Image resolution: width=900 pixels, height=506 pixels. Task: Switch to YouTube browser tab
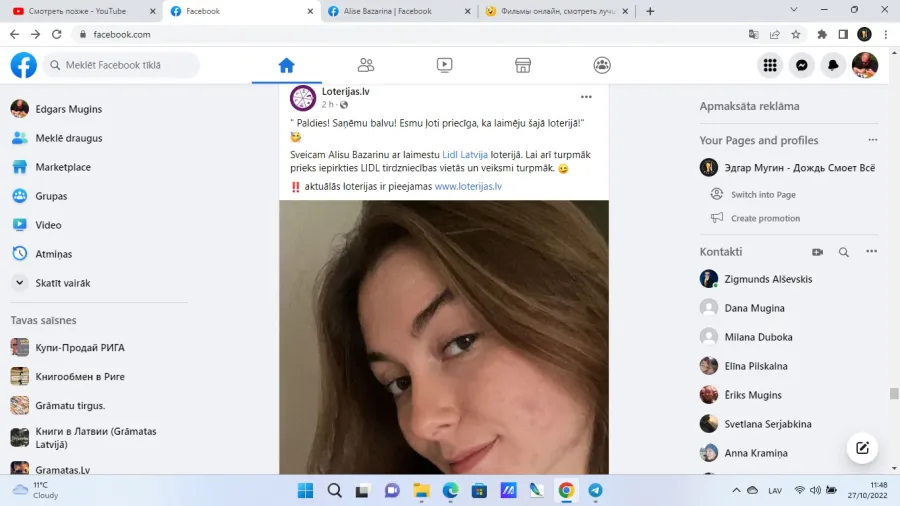(78, 11)
